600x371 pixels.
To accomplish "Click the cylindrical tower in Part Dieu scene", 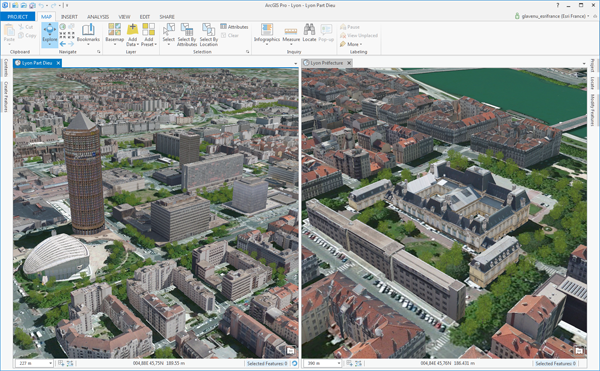I will 84,174.
